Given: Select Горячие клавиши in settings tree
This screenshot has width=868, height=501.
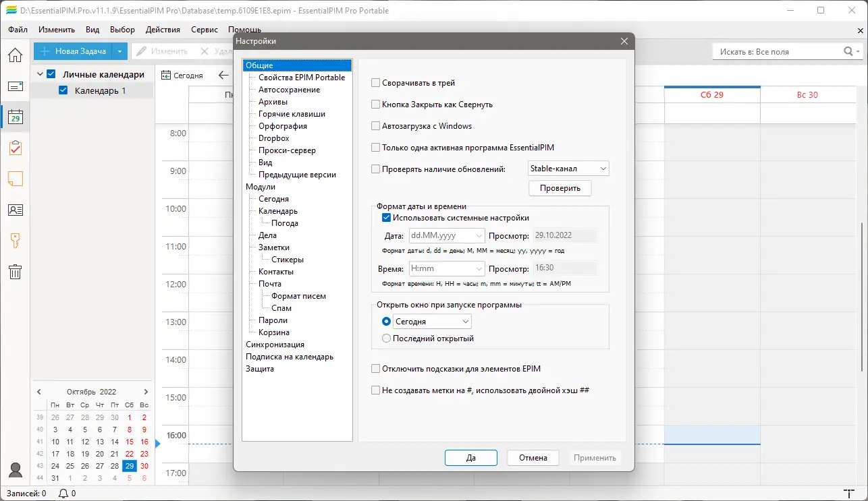Looking at the screenshot, I should (x=292, y=114).
